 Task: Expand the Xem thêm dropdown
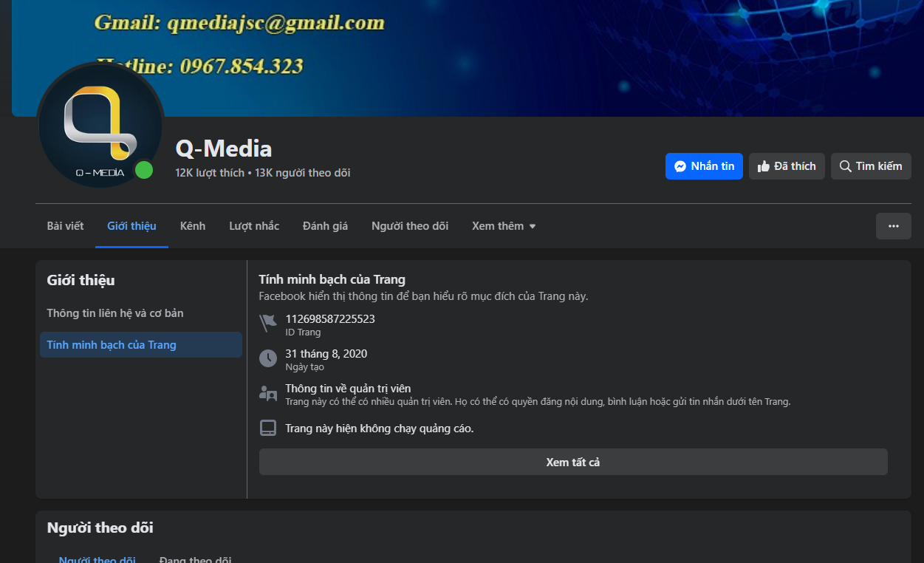pyautogui.click(x=504, y=226)
